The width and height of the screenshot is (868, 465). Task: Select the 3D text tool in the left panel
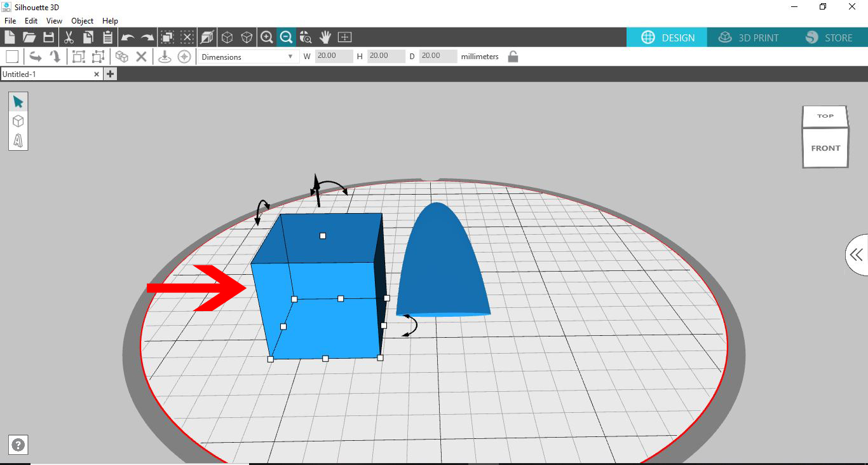(18, 140)
